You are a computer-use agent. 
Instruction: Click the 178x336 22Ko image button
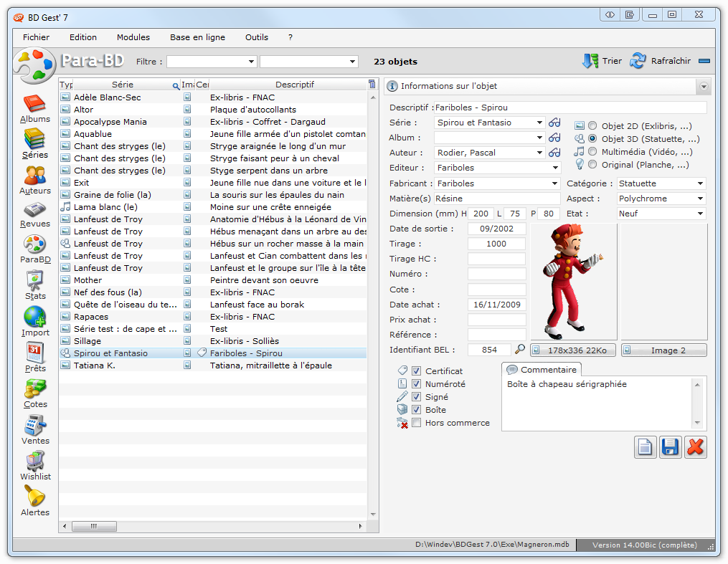point(573,350)
